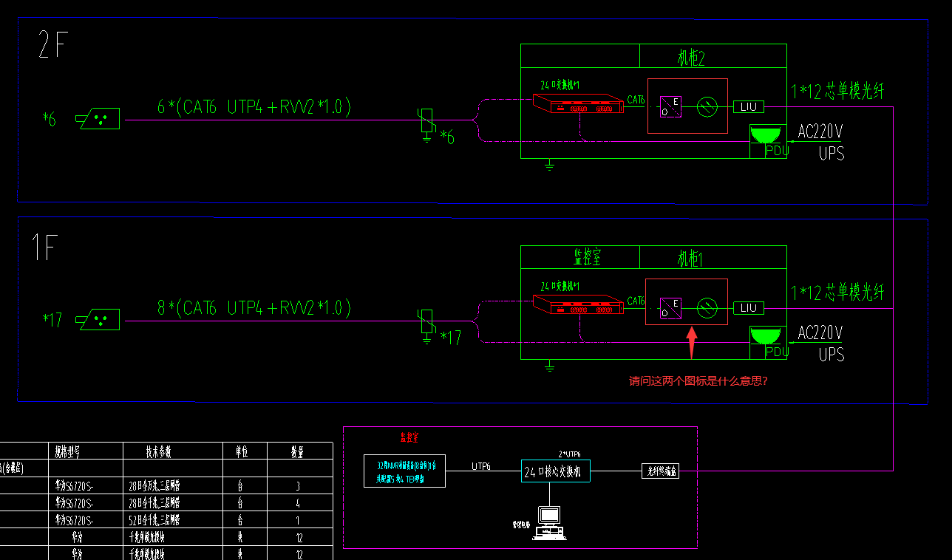
Task: Select the green PDU dome symbol on 1F
Action: click(766, 336)
